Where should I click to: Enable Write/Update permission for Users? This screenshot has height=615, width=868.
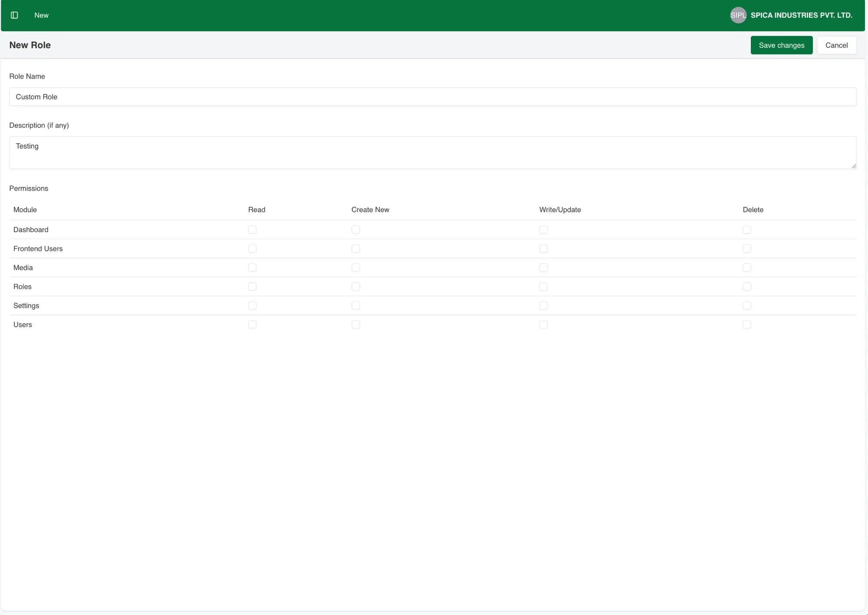tap(543, 325)
